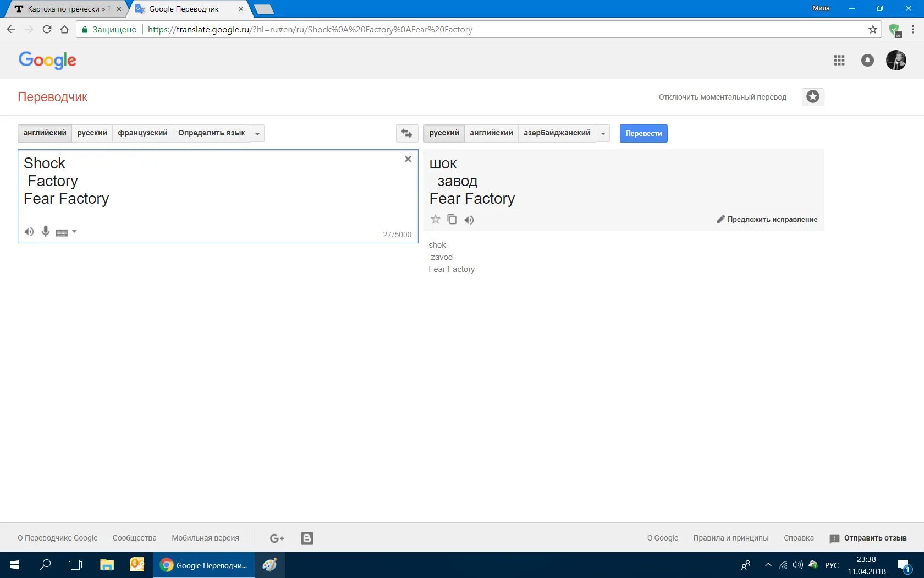Click the translated text шок
This screenshot has height=578, width=924.
point(443,164)
